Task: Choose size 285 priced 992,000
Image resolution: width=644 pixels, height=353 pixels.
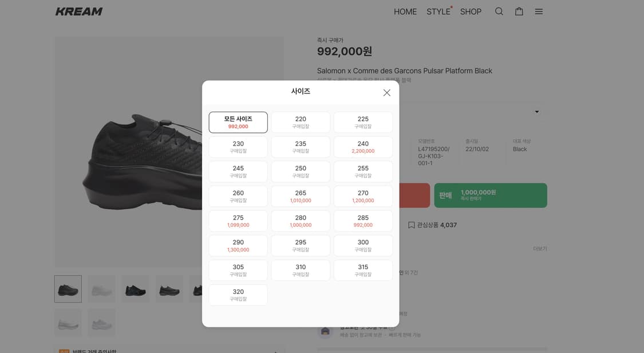Action: 363,221
